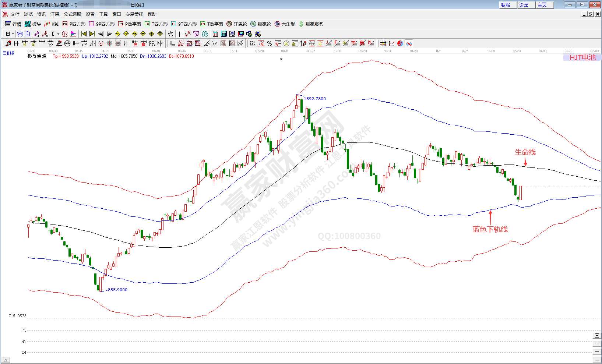Expand the indicator dropdown near 极反通道

(x=281, y=59)
